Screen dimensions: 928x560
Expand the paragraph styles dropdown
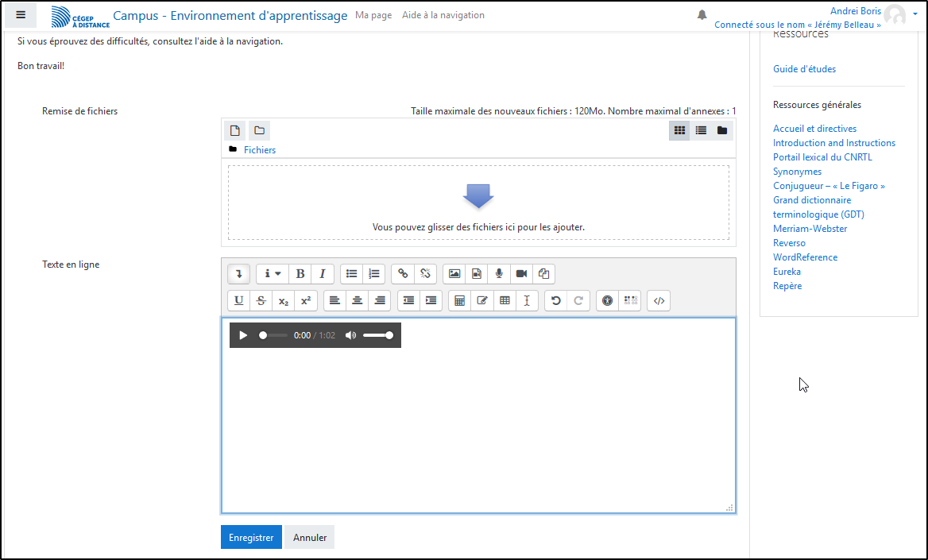[272, 274]
